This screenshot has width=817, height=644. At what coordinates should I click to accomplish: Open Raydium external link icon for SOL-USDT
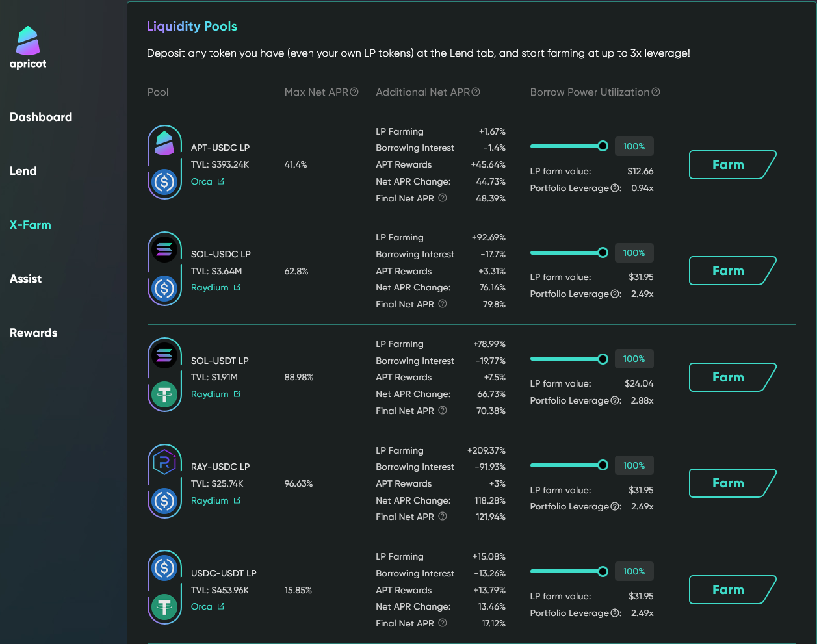click(237, 394)
